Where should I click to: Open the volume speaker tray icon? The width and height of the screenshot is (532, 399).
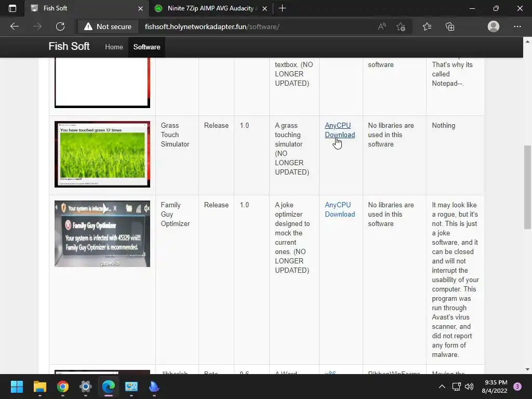pyautogui.click(x=469, y=387)
